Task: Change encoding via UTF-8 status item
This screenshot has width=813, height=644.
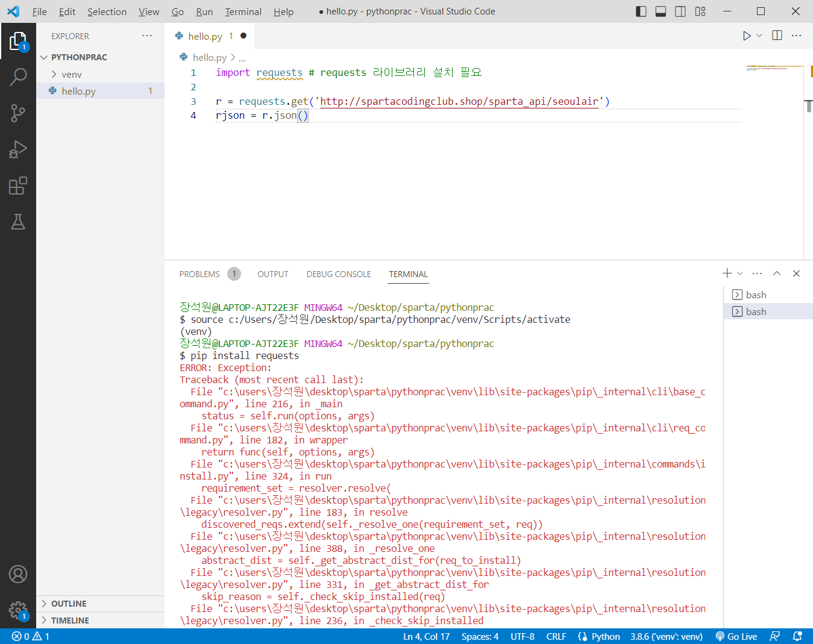Action: point(523,636)
